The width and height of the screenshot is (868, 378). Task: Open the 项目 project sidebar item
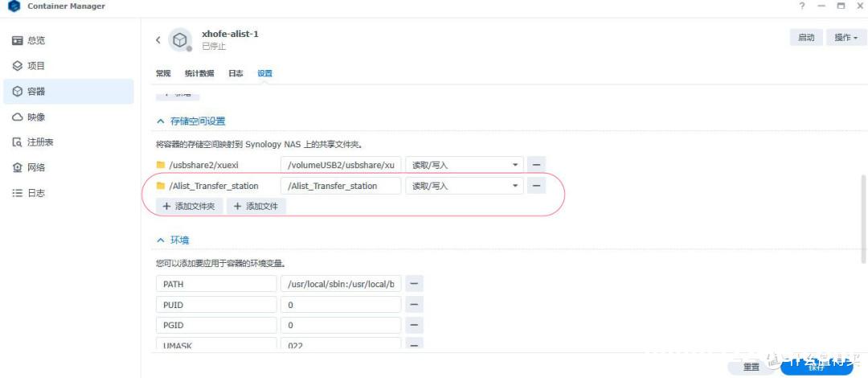(x=36, y=66)
